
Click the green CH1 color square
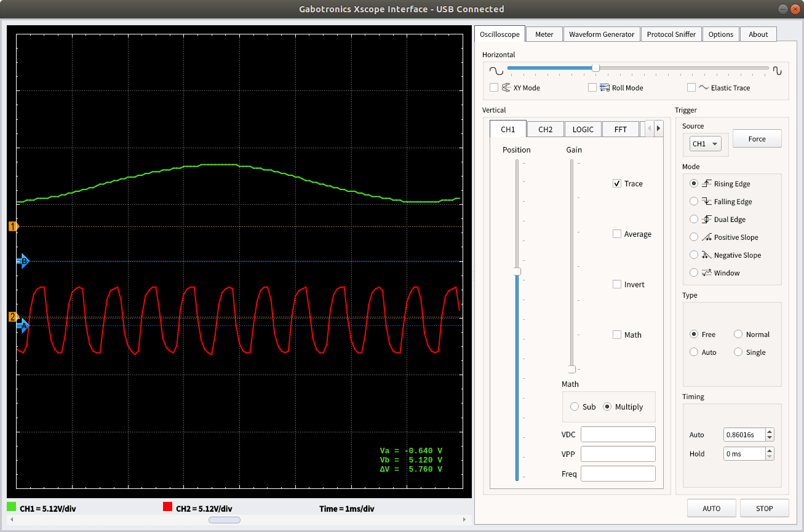pos(11,507)
